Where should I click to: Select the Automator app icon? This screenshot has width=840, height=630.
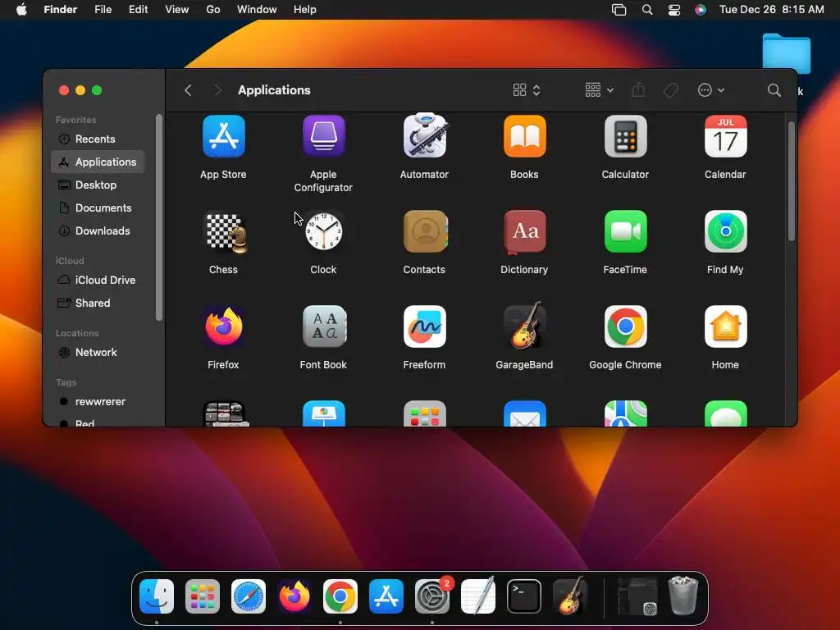click(x=424, y=136)
